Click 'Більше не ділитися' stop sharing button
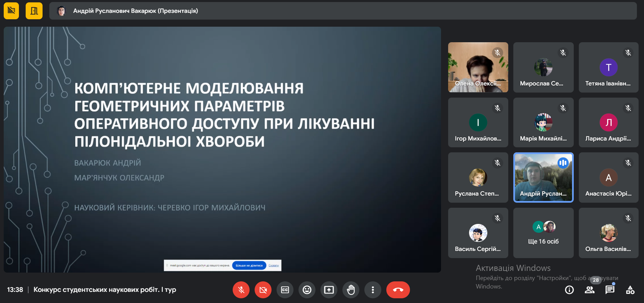This screenshot has height=303, width=644. [249, 266]
